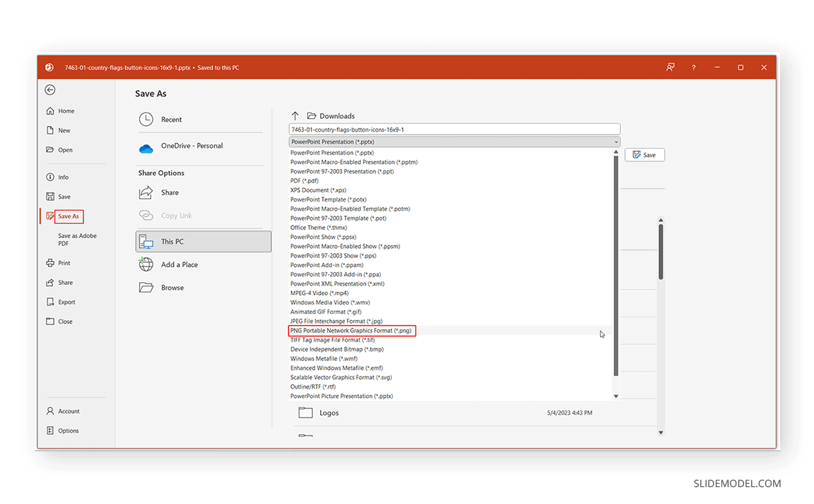This screenshot has height=504, width=814.
Task: Go back using the back arrow icon
Action: [x=50, y=90]
